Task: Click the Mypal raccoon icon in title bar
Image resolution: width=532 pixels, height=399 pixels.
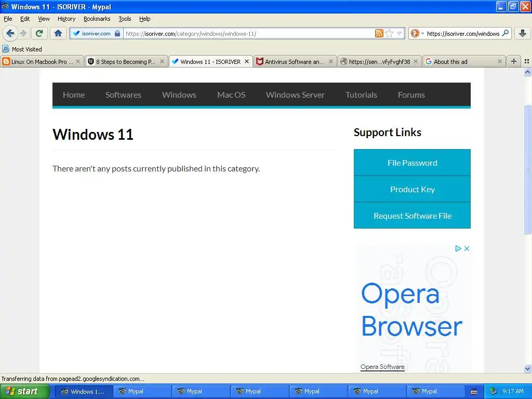Action: coord(5,6)
